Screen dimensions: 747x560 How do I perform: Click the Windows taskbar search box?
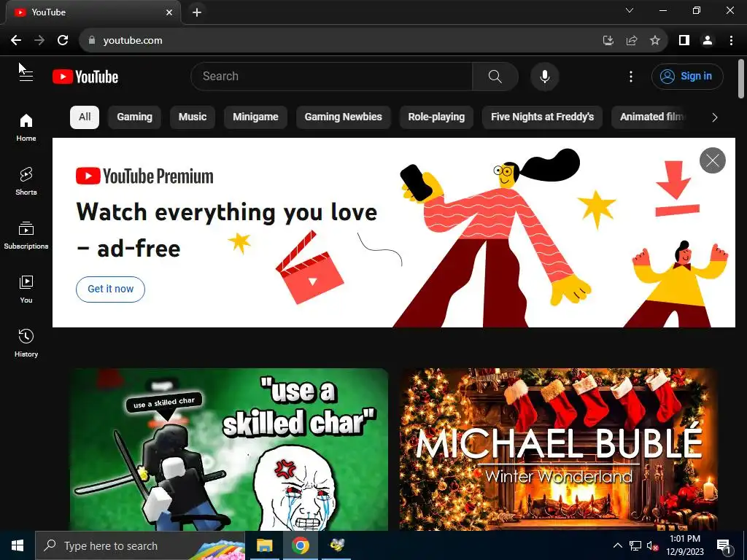(x=140, y=545)
